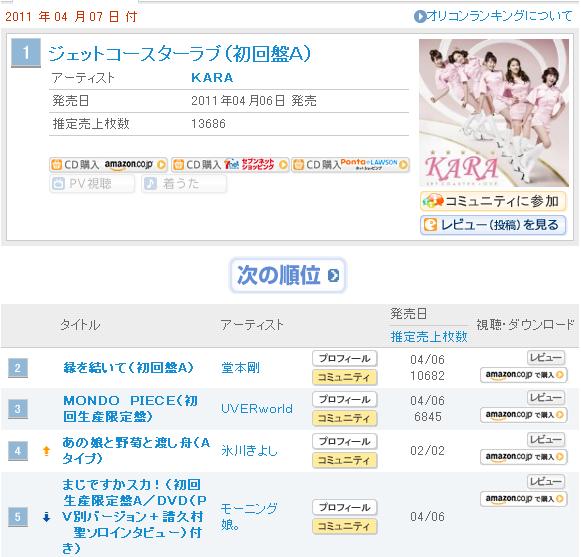Open プロフィール for モーニング娘。

click(345, 507)
